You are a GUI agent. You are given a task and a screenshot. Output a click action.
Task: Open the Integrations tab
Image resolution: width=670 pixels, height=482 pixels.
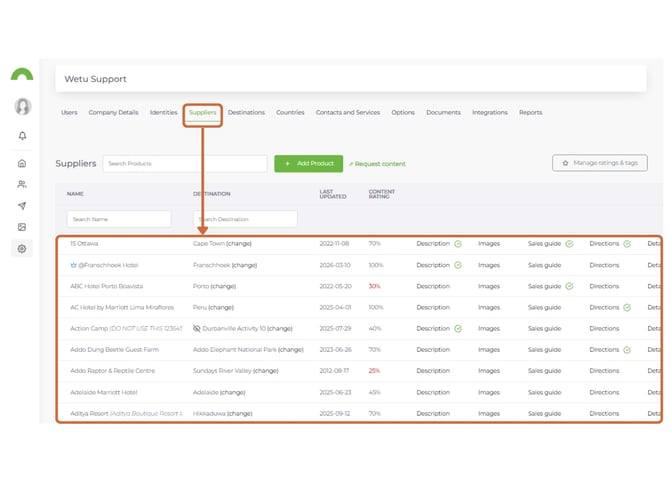pos(490,112)
